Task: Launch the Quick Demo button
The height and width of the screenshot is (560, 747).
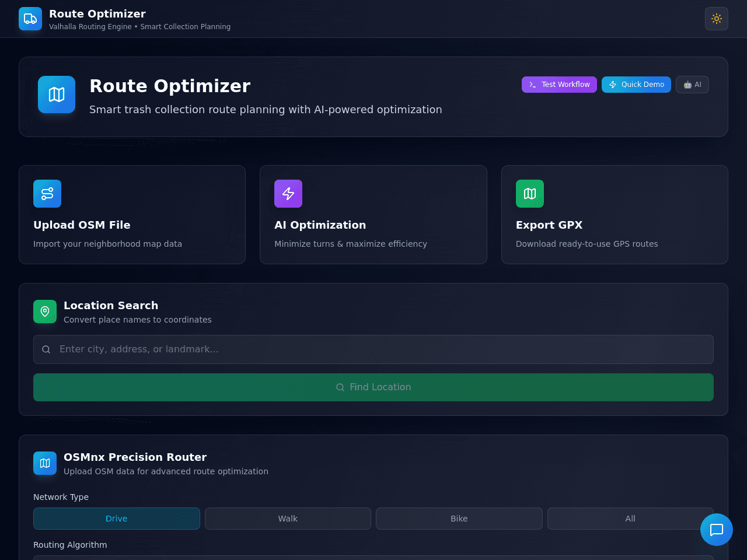Action: (x=636, y=85)
